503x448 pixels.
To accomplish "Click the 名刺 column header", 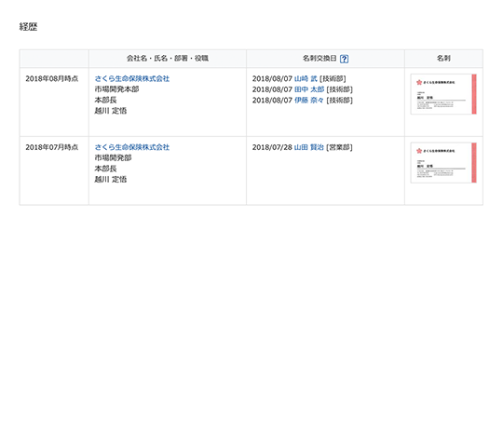I will tap(443, 59).
